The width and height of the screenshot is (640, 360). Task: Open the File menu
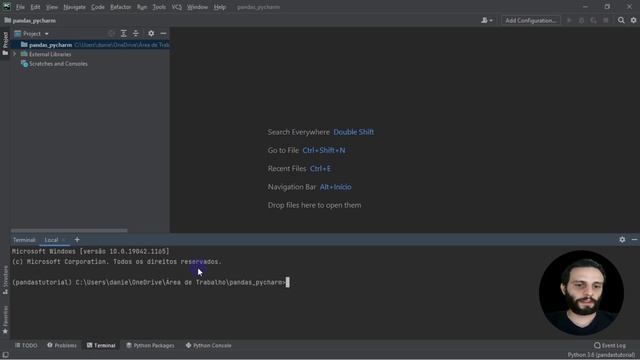20,7
